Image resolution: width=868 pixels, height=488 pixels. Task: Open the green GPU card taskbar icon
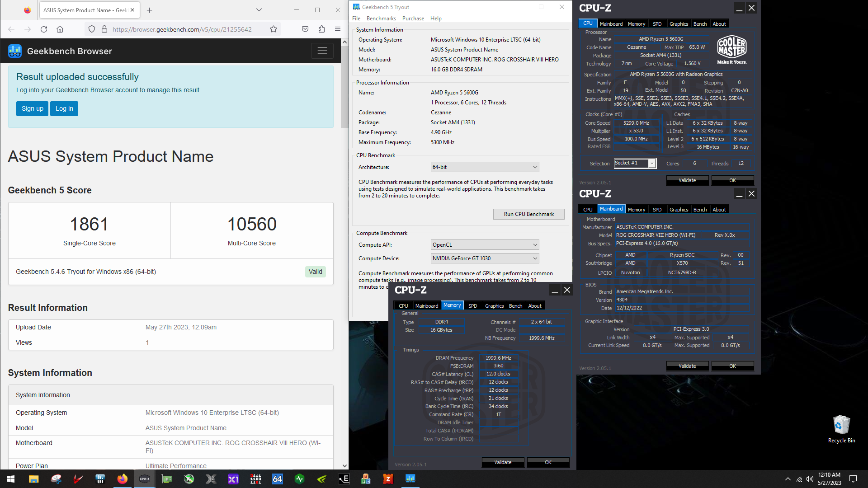pos(167,479)
